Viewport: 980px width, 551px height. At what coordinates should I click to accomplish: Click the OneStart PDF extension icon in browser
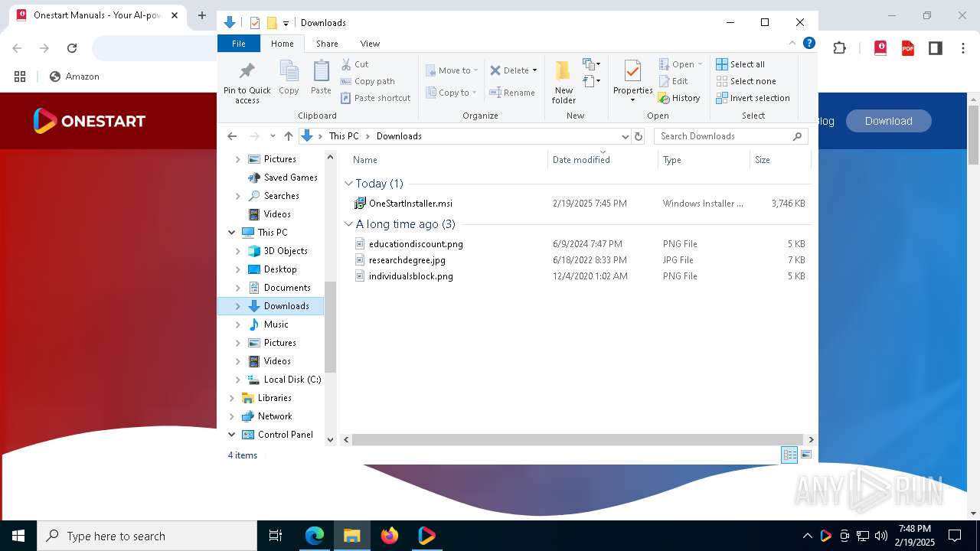pos(908,48)
